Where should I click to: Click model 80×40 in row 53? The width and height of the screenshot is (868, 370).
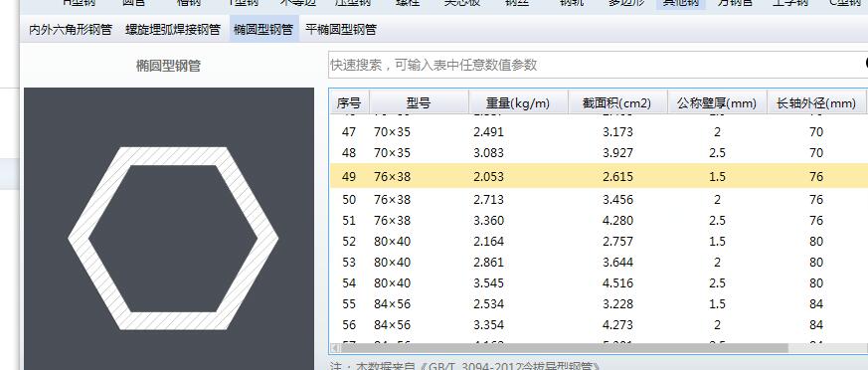(393, 262)
